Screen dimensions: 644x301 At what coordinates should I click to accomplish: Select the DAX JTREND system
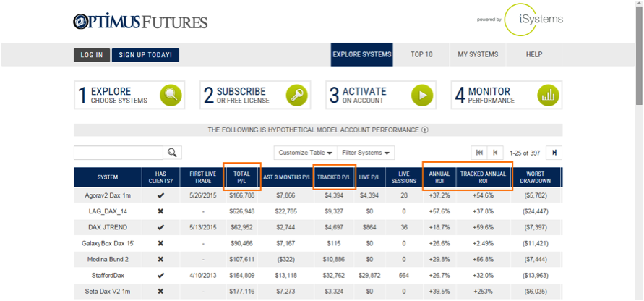[x=108, y=227]
